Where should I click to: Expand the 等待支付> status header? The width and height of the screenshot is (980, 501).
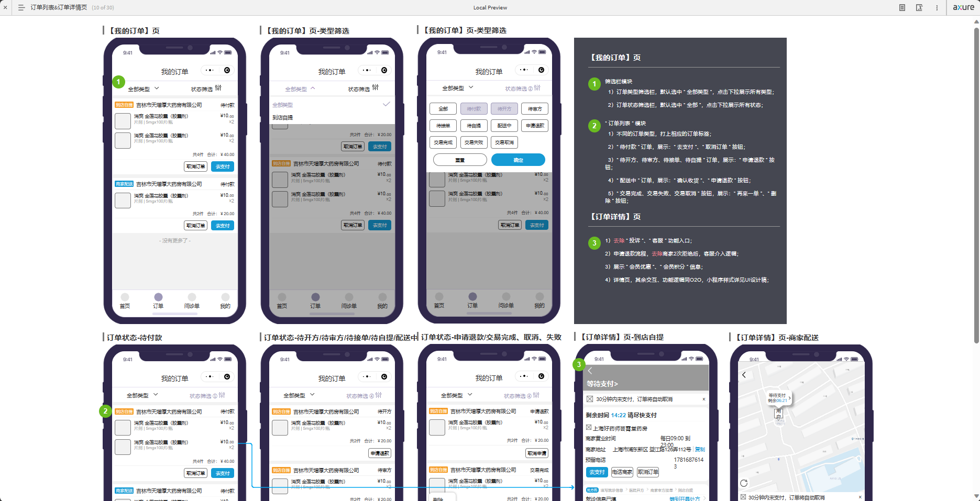coord(602,384)
